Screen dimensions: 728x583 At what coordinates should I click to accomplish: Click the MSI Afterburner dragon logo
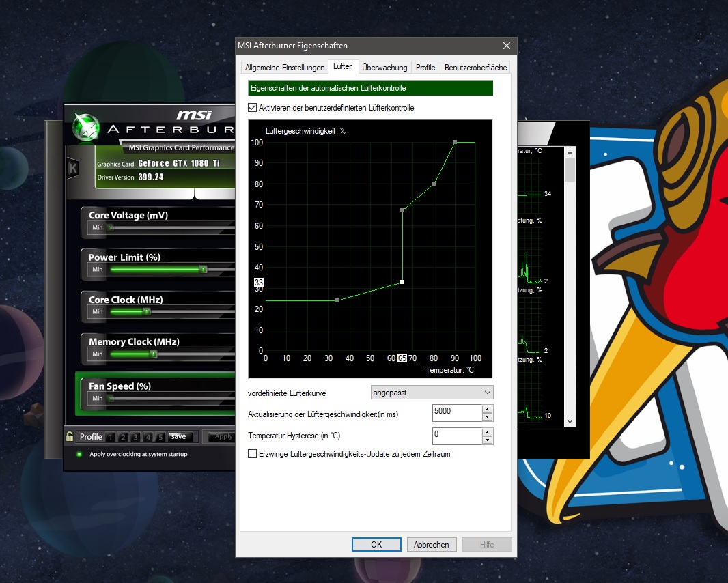pos(86,127)
